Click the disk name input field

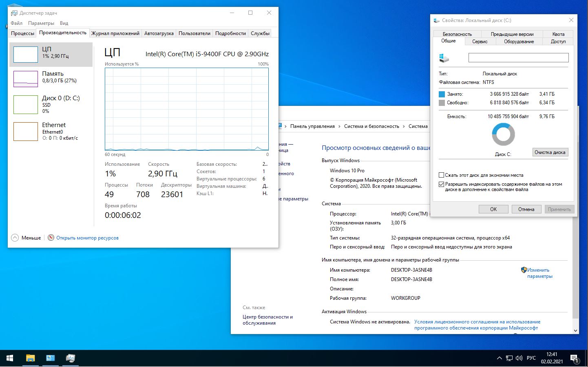click(518, 58)
